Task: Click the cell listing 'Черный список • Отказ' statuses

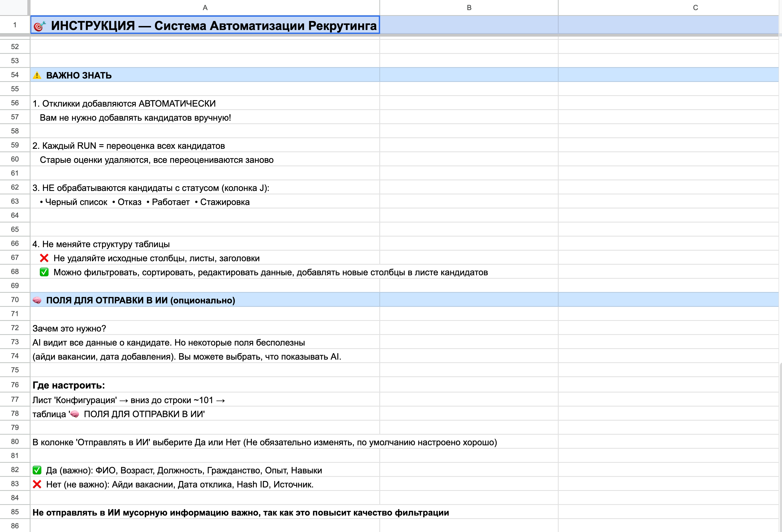Action: click(x=145, y=202)
